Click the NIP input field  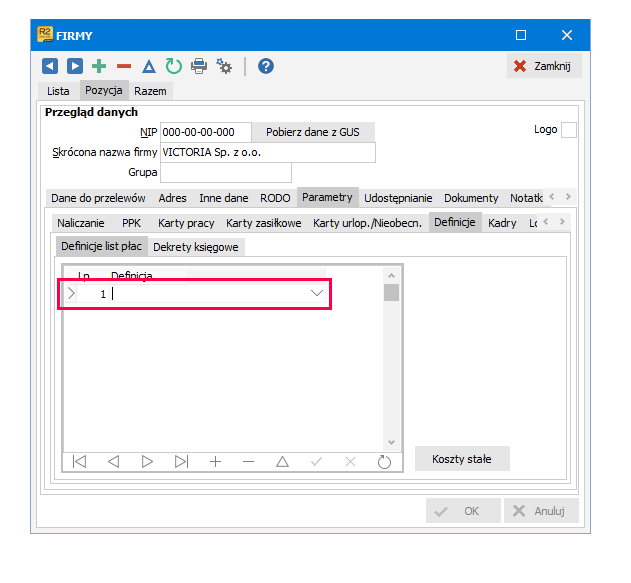tap(206, 132)
